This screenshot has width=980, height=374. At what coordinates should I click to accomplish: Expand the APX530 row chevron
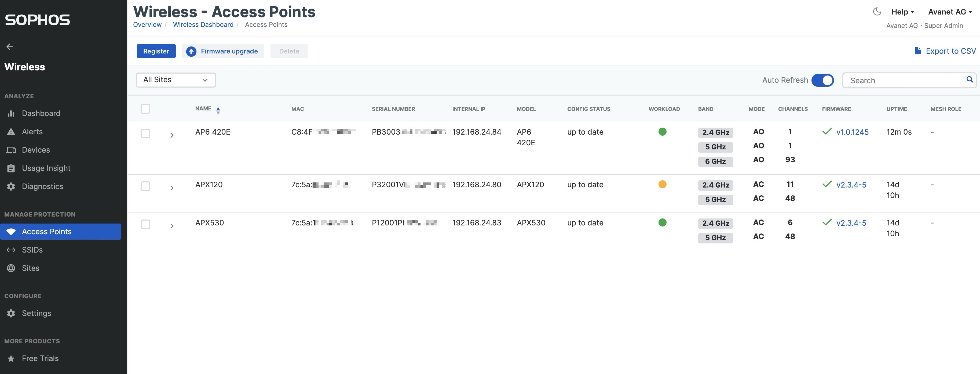[172, 226]
